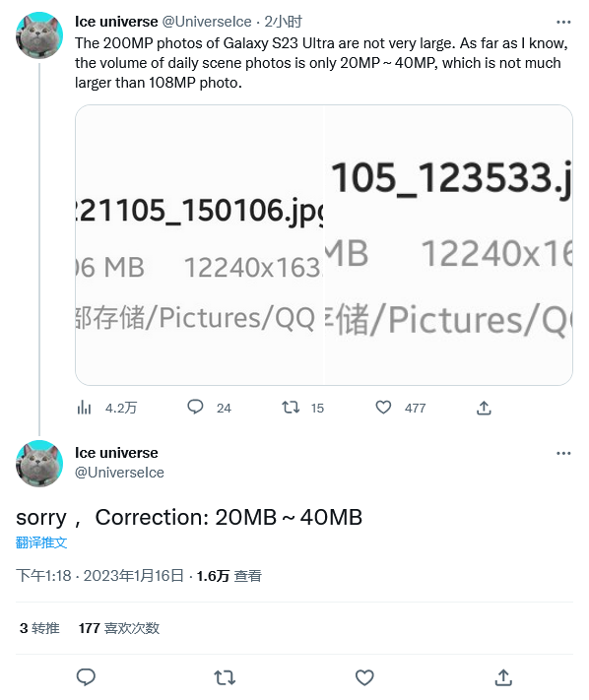Open the first tweet's three-dot more menu
Image resolution: width=589 pixels, height=700 pixels.
(563, 22)
